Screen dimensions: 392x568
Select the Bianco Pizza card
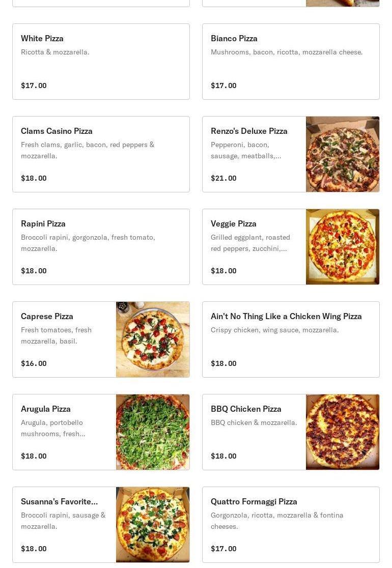pyautogui.click(x=291, y=62)
